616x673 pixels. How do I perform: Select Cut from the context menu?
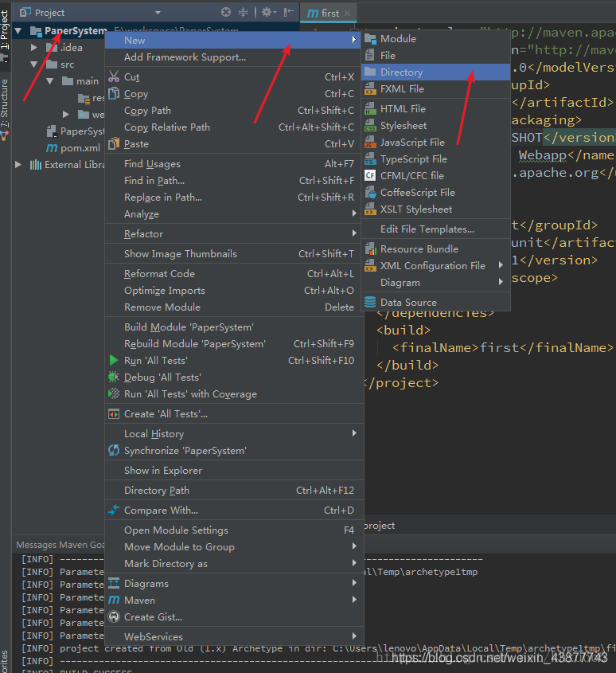click(132, 77)
